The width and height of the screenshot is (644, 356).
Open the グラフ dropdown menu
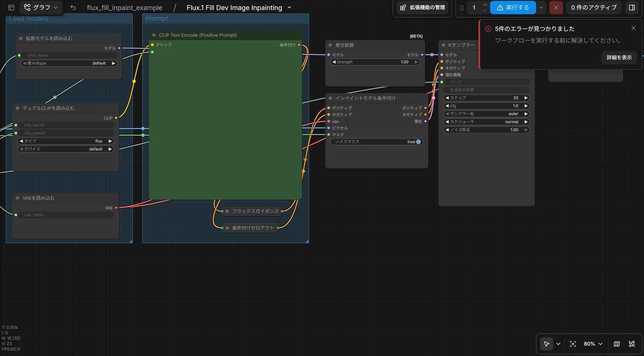[x=41, y=7]
